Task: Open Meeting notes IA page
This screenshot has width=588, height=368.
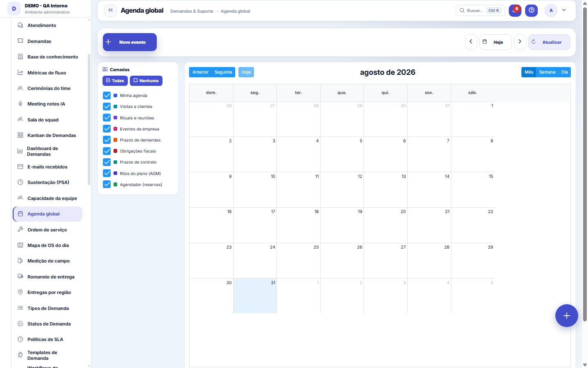Action: [x=48, y=104]
